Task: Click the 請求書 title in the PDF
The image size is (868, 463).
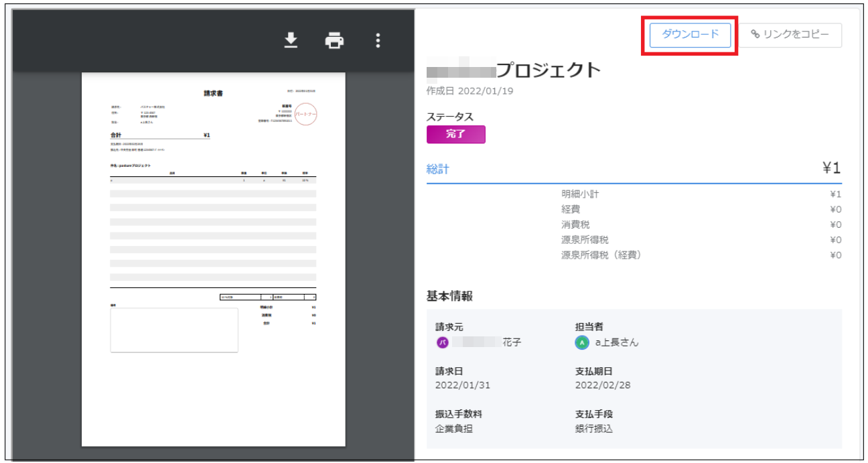Action: [x=213, y=93]
